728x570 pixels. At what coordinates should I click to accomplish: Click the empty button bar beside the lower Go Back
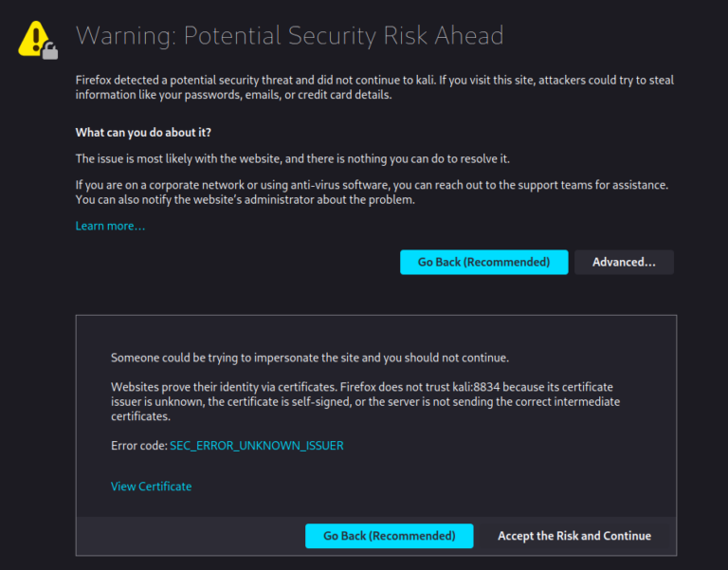(190, 536)
